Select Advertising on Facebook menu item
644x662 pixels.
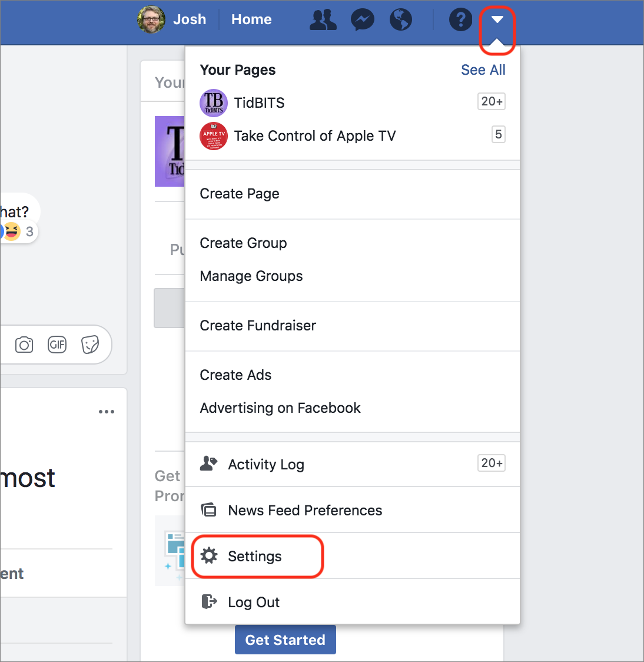pyautogui.click(x=353, y=408)
